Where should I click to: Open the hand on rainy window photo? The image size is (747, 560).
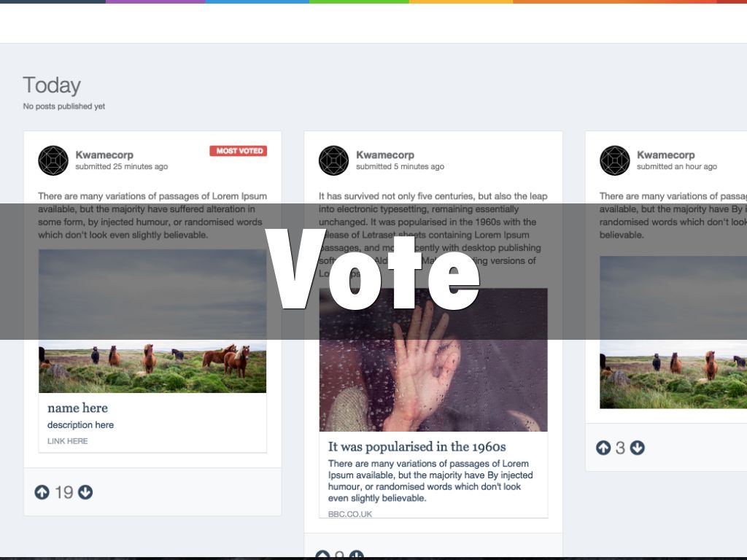[x=433, y=359]
